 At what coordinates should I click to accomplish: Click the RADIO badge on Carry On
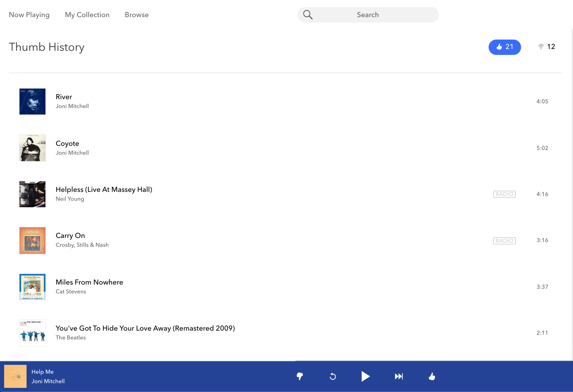(504, 240)
